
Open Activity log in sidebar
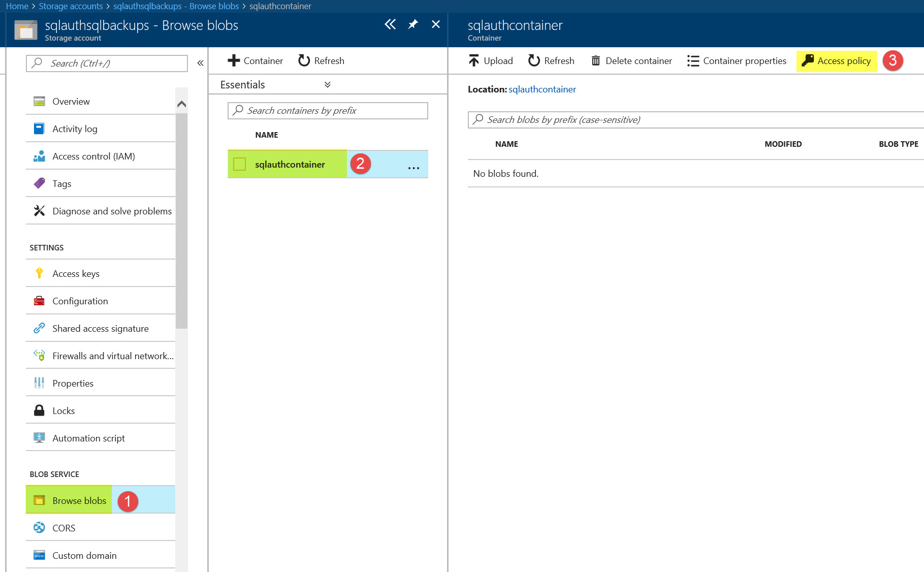[101, 129]
